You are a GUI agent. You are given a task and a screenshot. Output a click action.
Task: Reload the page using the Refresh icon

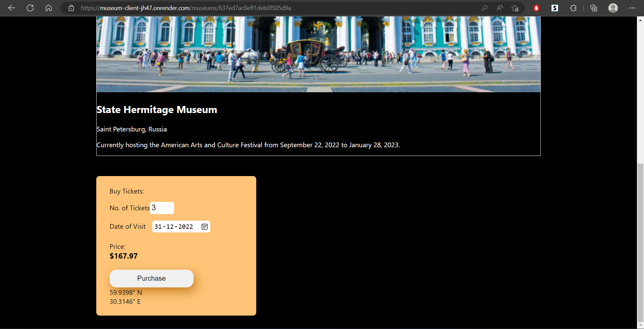(30, 8)
